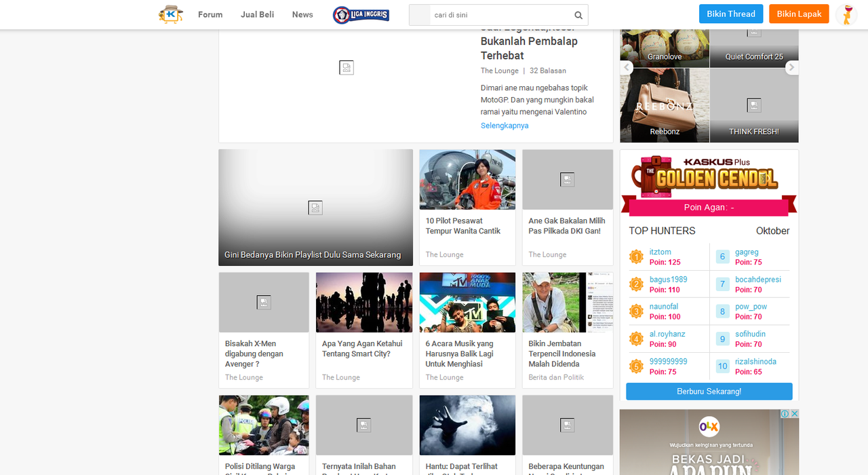Open gagreg's profile link
This screenshot has width=868, height=475.
click(747, 252)
